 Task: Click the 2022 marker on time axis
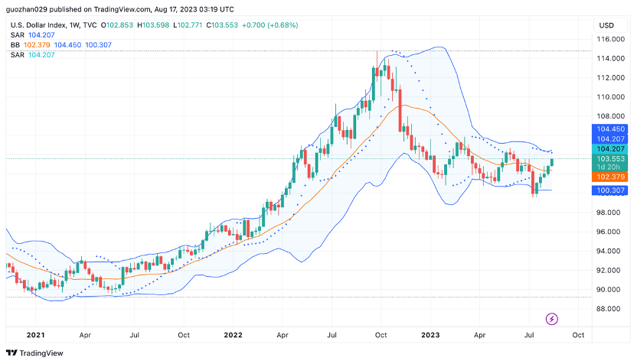point(234,335)
